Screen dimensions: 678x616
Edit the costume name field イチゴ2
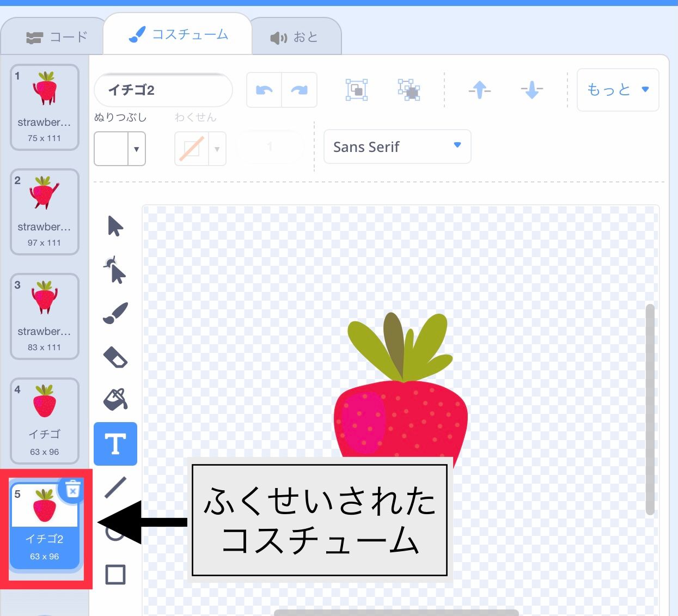point(163,90)
